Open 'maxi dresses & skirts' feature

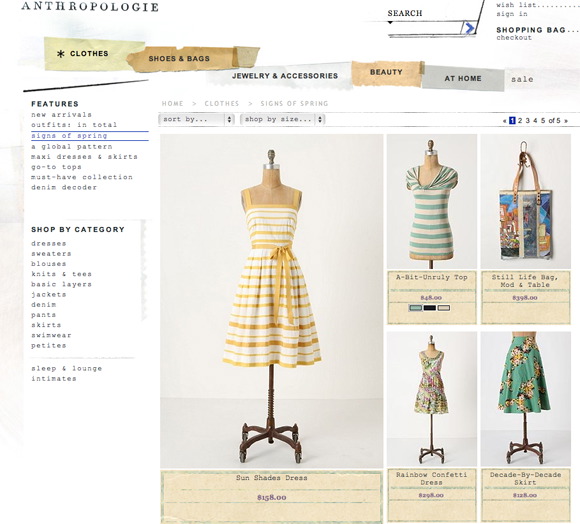pos(84,157)
